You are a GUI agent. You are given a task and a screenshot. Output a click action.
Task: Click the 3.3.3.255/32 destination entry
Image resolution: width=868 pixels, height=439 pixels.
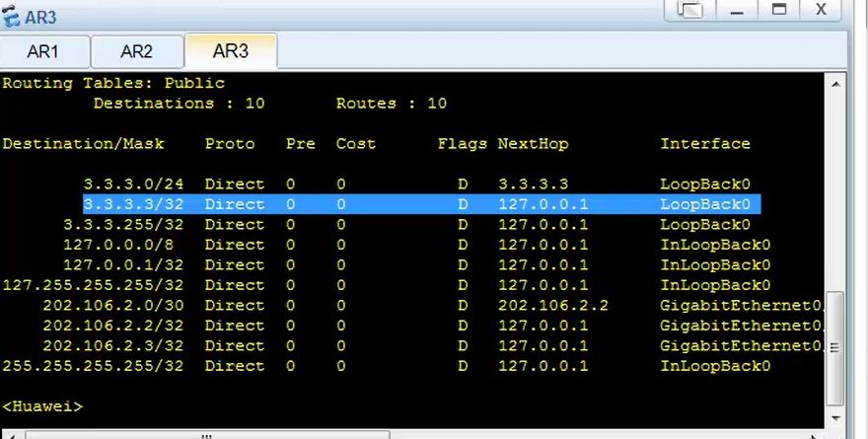coord(123,224)
